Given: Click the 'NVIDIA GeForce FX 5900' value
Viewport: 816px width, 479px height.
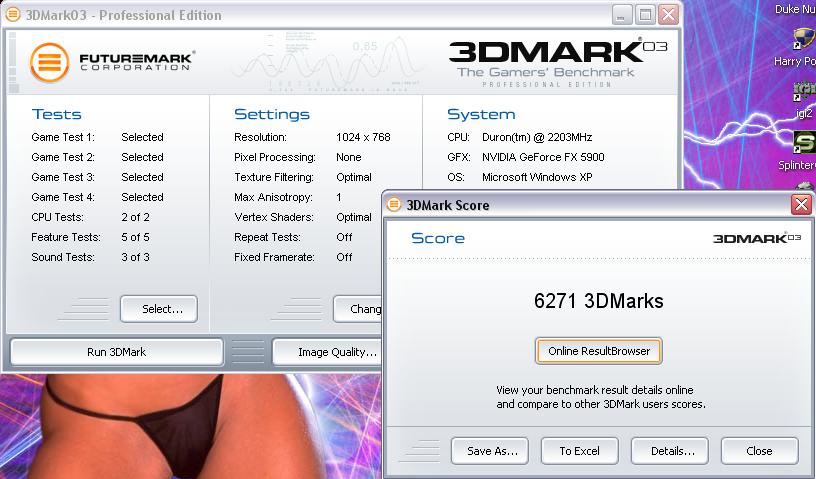Looking at the screenshot, I should pyautogui.click(x=543, y=157).
